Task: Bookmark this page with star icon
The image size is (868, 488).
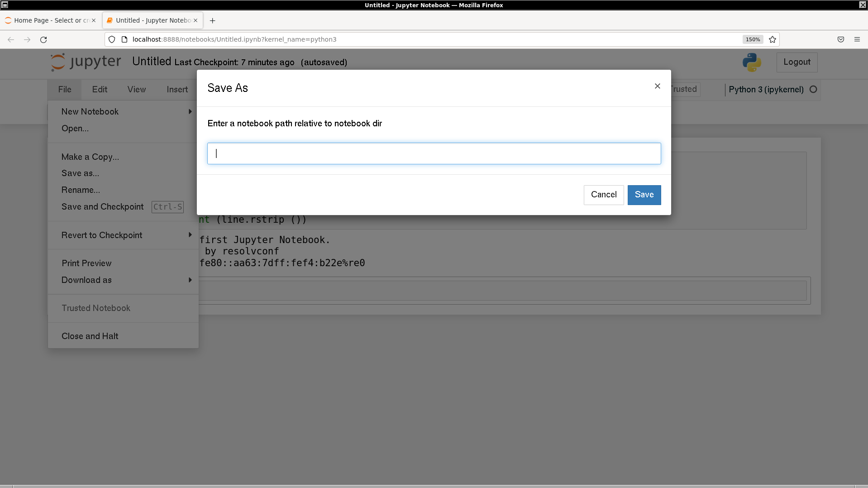Action: coord(773,39)
